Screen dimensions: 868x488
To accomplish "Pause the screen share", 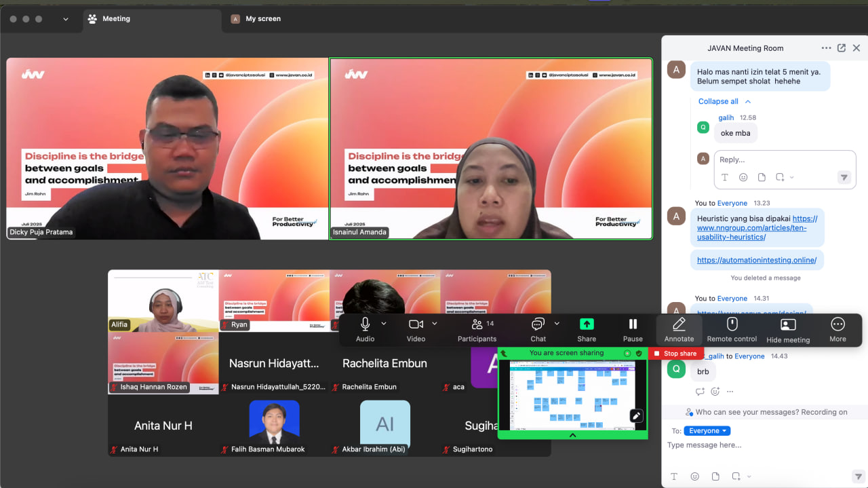I will [x=633, y=329].
